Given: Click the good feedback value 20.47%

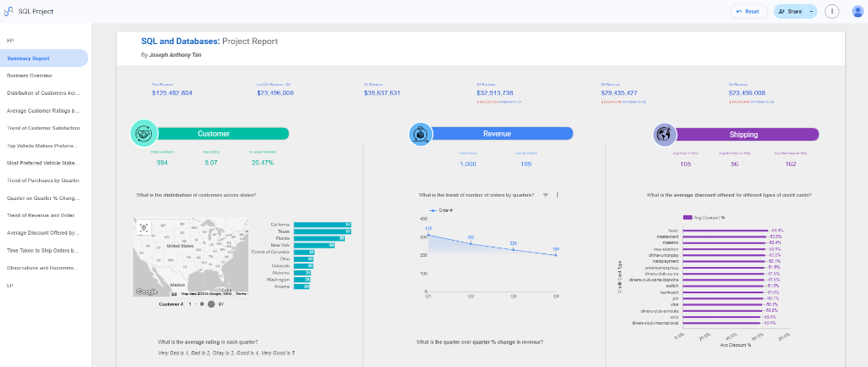Looking at the screenshot, I should click(x=263, y=163).
